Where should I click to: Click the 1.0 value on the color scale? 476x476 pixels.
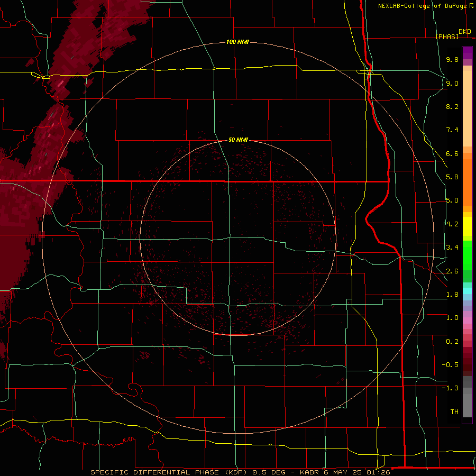pos(452,318)
